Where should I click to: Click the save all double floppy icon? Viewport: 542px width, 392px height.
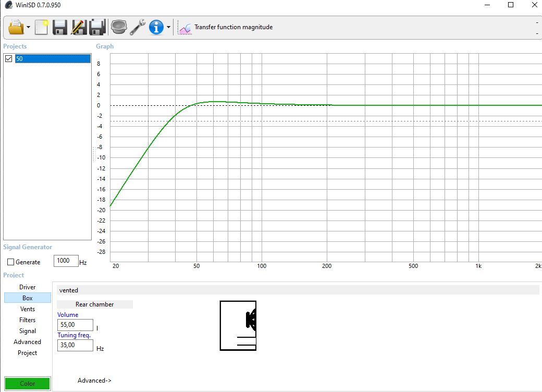(97, 27)
